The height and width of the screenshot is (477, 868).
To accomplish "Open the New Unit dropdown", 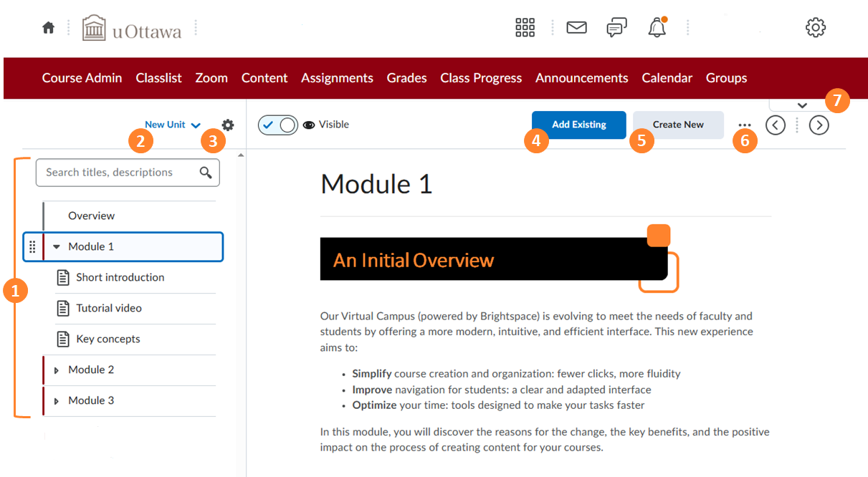I will pos(173,125).
